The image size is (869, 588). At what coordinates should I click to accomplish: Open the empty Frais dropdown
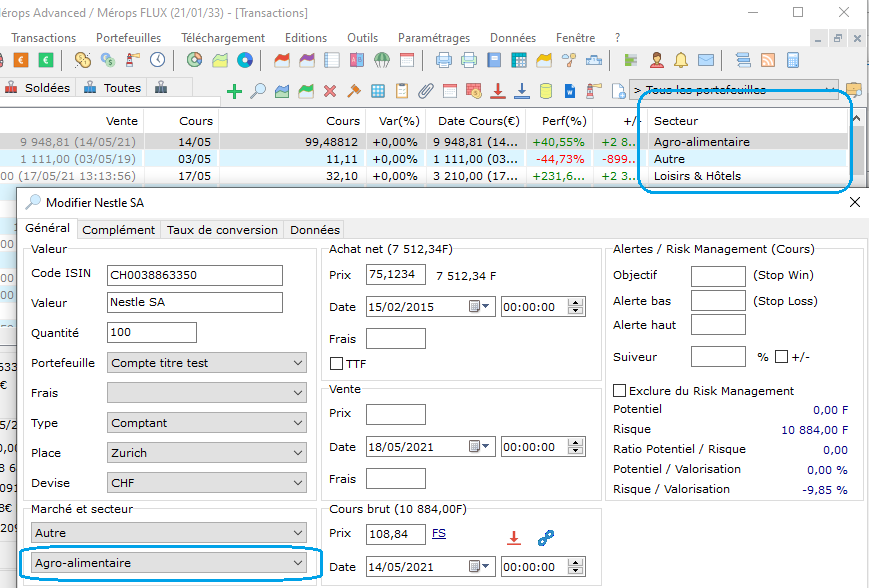tap(206, 393)
